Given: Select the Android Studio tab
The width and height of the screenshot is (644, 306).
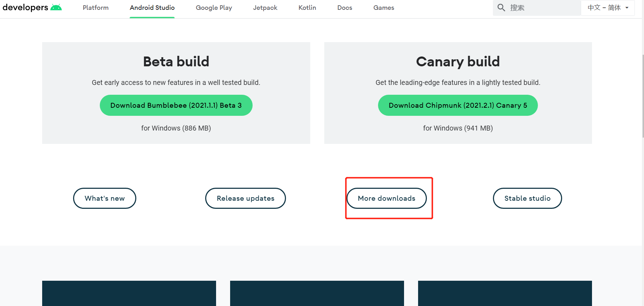Looking at the screenshot, I should tap(152, 8).
